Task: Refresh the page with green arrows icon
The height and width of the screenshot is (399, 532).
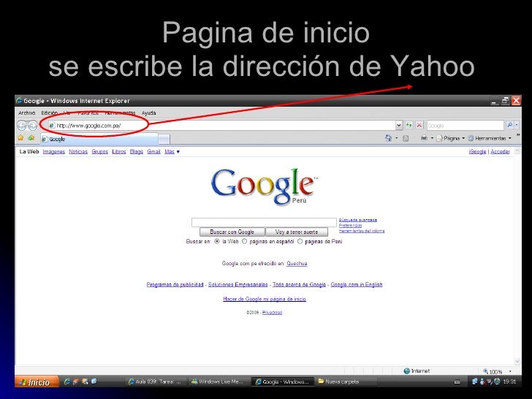Action: point(409,125)
